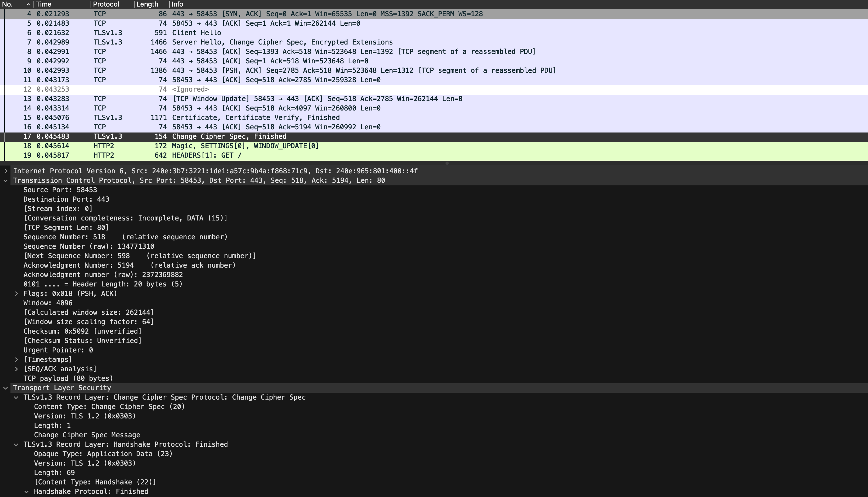Select packet 17 Change Cipher Spec, Finished
This screenshot has height=497, width=868.
point(434,136)
